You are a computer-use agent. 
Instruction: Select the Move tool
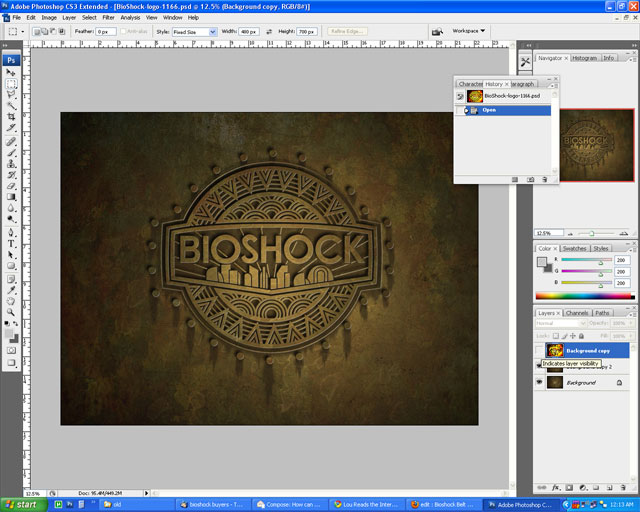coord(11,73)
